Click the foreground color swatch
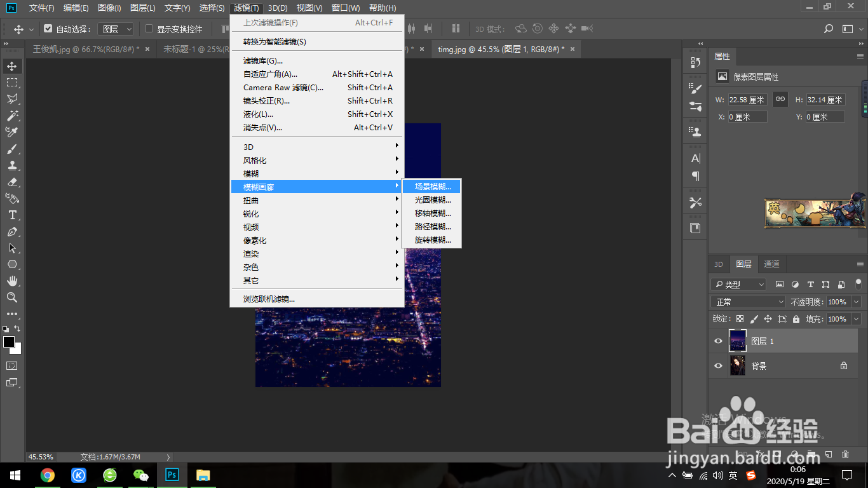 [9, 342]
